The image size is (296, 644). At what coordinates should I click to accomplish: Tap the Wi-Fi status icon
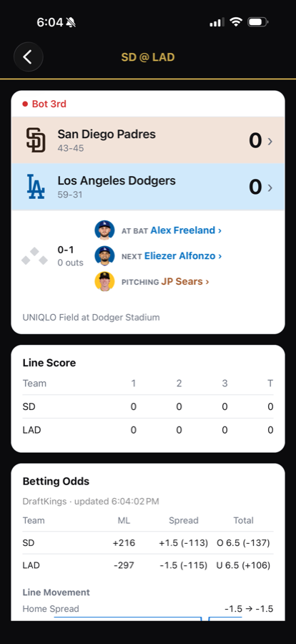point(236,21)
